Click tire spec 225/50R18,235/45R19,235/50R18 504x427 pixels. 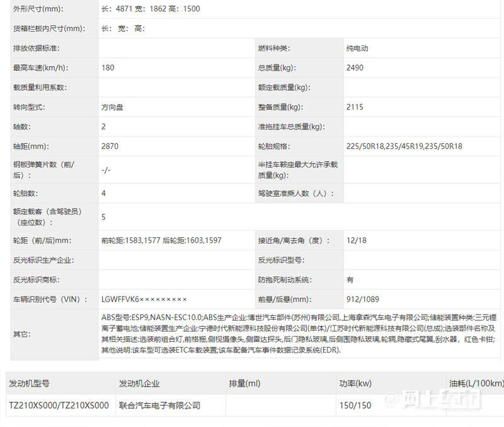click(x=404, y=146)
